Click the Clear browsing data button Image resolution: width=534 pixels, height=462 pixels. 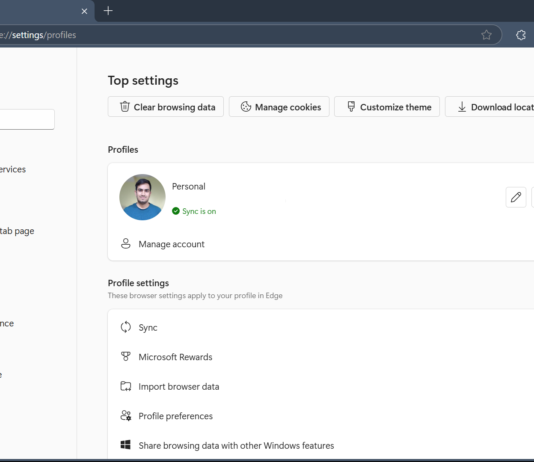(166, 107)
